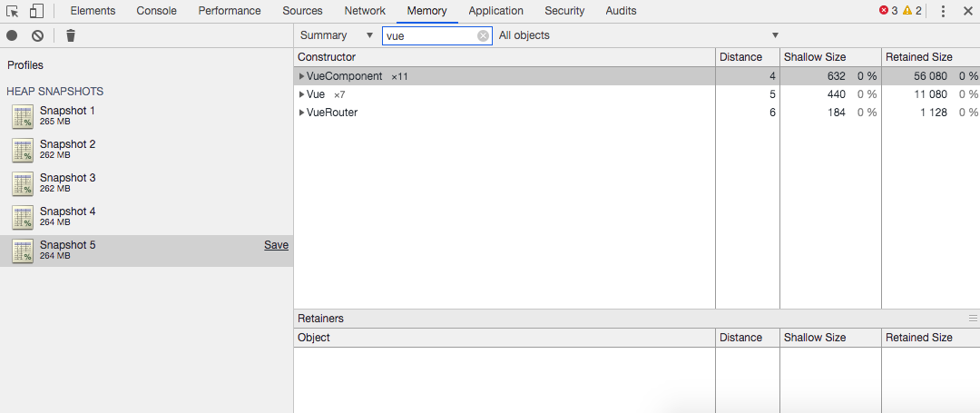Switch to the Elements tab
The width and height of the screenshot is (980, 413).
point(93,11)
